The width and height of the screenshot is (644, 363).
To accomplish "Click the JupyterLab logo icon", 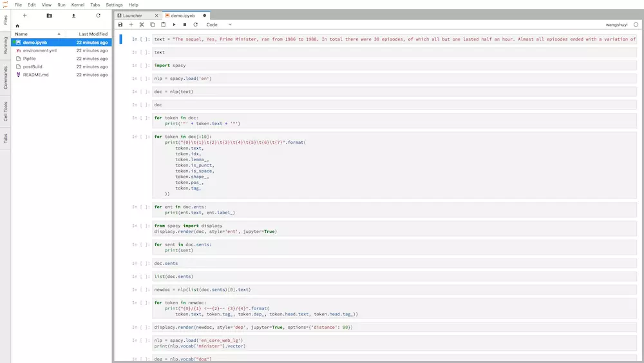I will click(5, 5).
